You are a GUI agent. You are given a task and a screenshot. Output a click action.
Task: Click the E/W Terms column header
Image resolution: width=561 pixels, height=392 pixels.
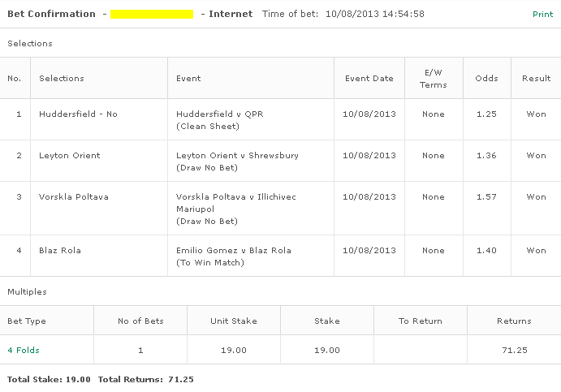coord(434,79)
